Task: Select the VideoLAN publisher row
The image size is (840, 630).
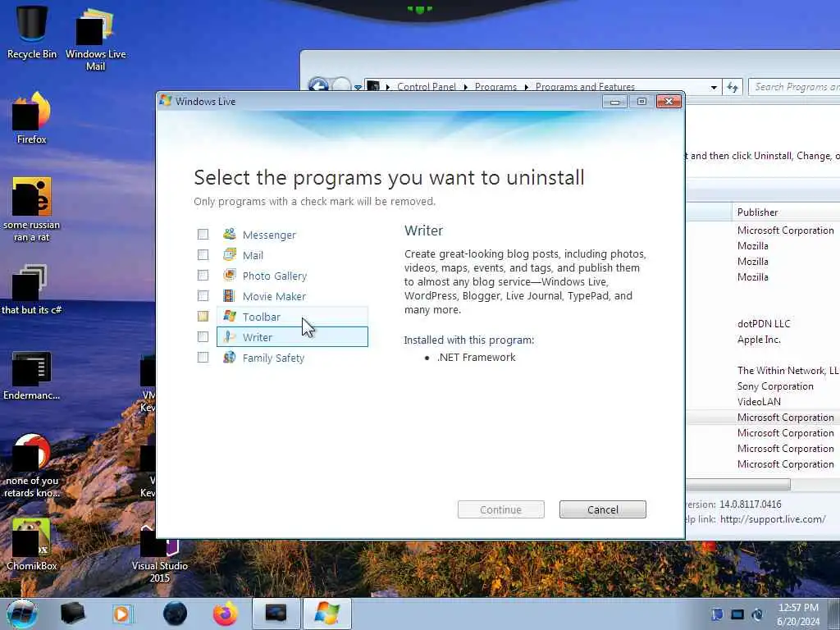Action: coord(759,402)
